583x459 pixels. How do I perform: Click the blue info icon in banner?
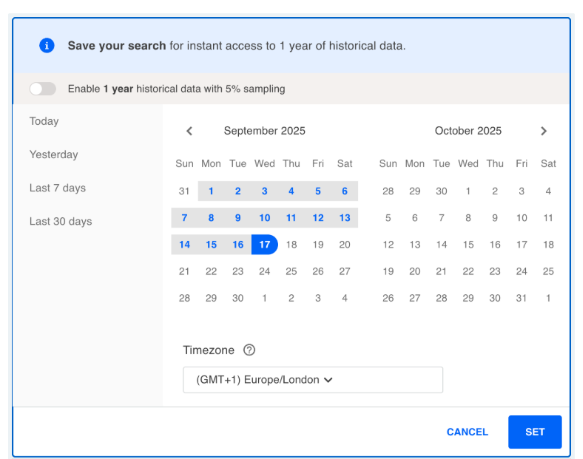point(47,45)
